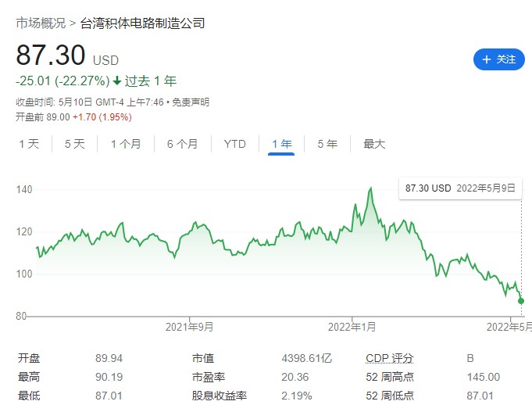Open the 市场概况 breadcrumb link
This screenshot has width=532, height=412.
[x=41, y=23]
